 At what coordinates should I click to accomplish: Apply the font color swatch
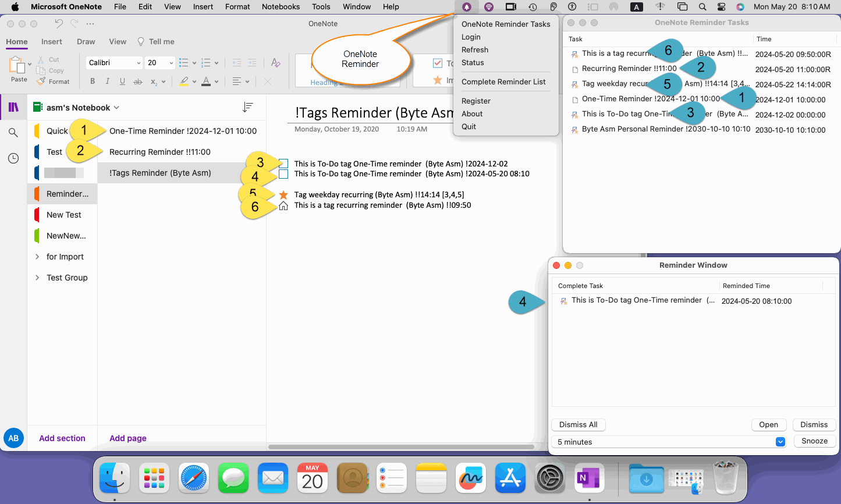pyautogui.click(x=205, y=81)
